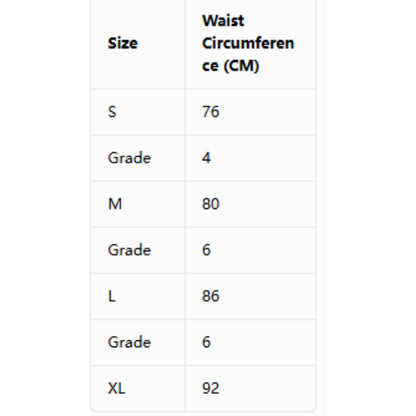Select the Waist Circumference (CM) header
This screenshot has height=416, width=416.
[x=248, y=43]
